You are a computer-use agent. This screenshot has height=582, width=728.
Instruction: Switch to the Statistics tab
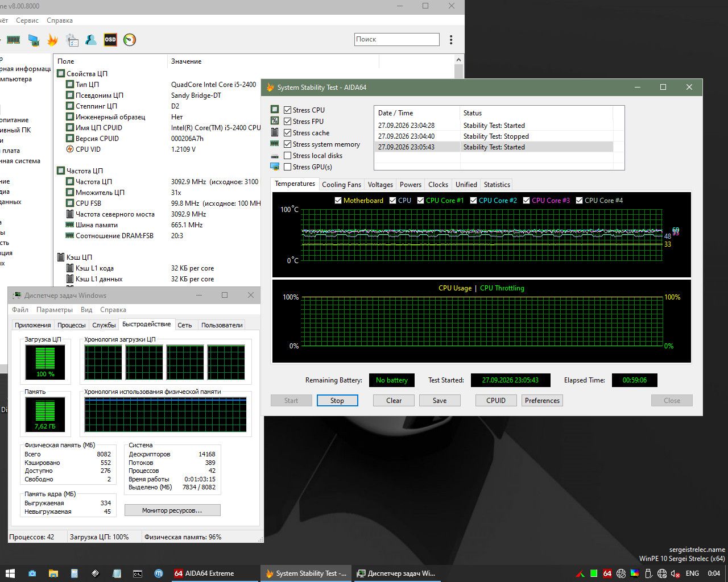pyautogui.click(x=497, y=185)
